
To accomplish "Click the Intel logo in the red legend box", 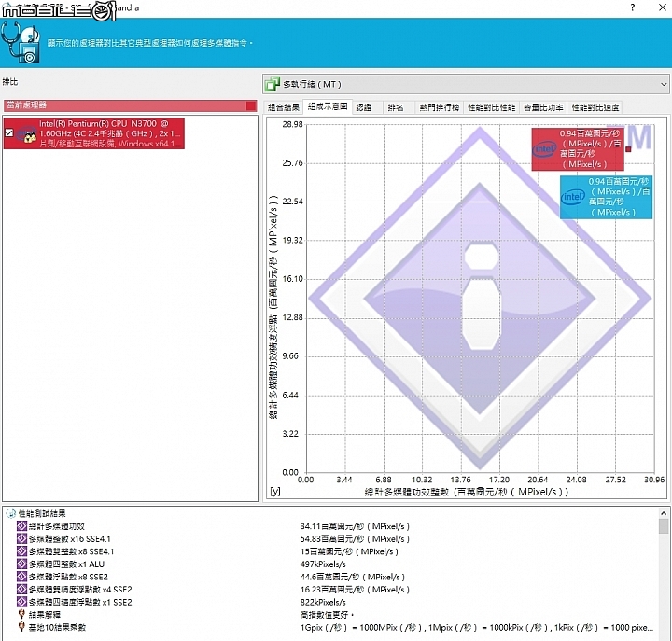I will coord(544,149).
